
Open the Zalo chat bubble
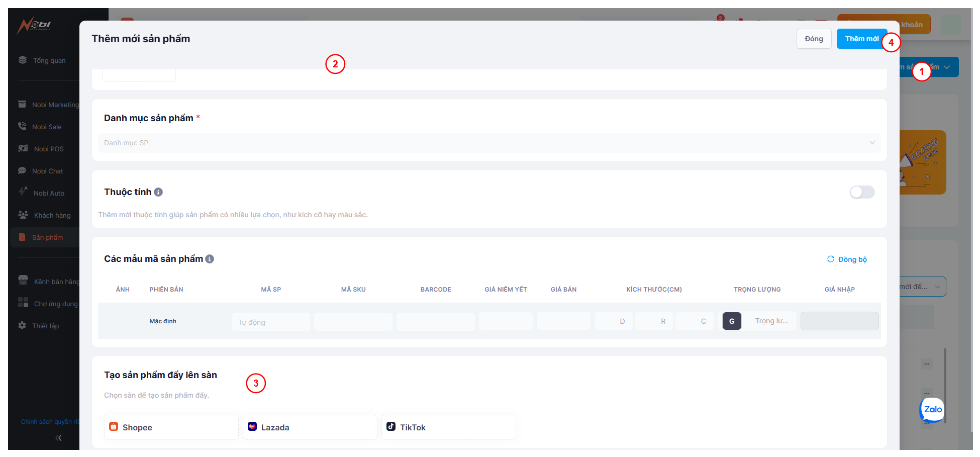tap(932, 410)
